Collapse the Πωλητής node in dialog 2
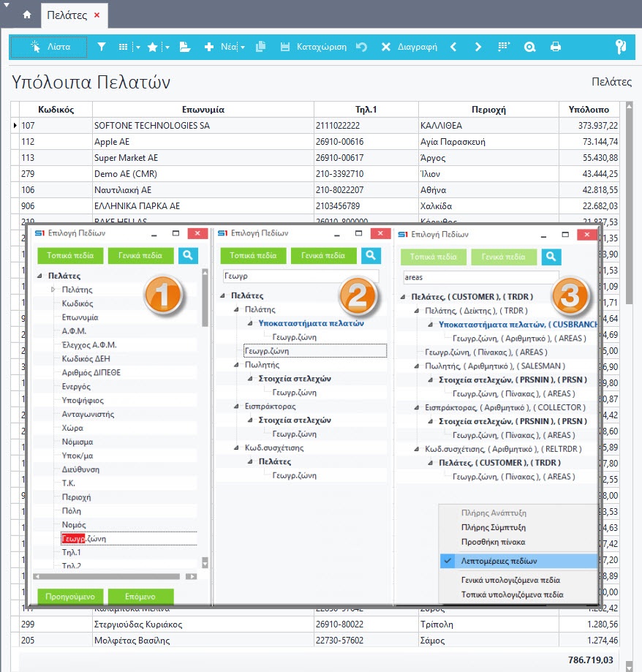Viewport: 642px width, 672px height. click(x=236, y=365)
